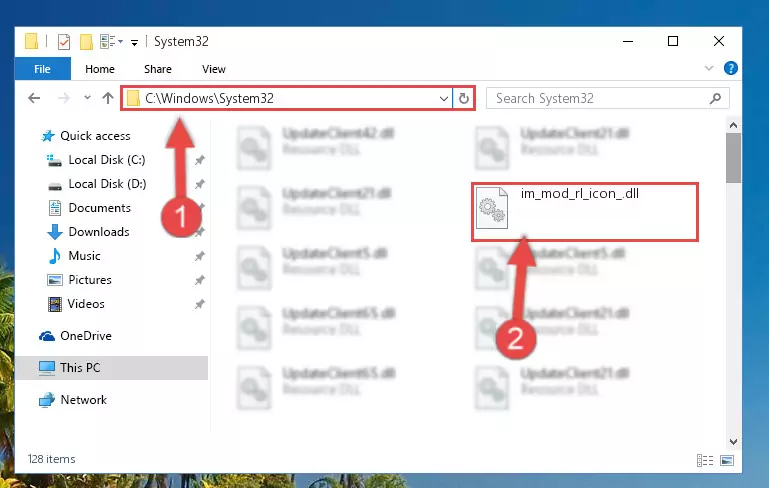
Task: Click the vertical scrollbar up arrow
Action: 733,125
